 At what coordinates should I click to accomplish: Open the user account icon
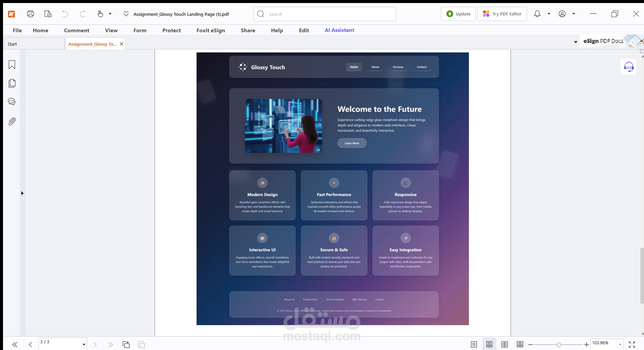[562, 14]
